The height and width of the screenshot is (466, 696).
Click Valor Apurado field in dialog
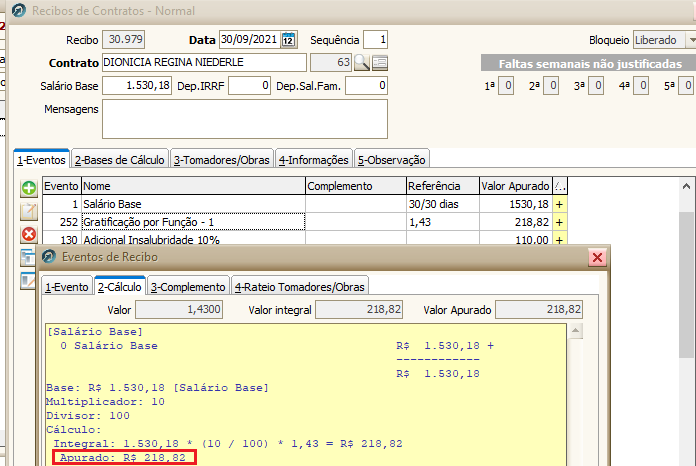[x=539, y=309]
